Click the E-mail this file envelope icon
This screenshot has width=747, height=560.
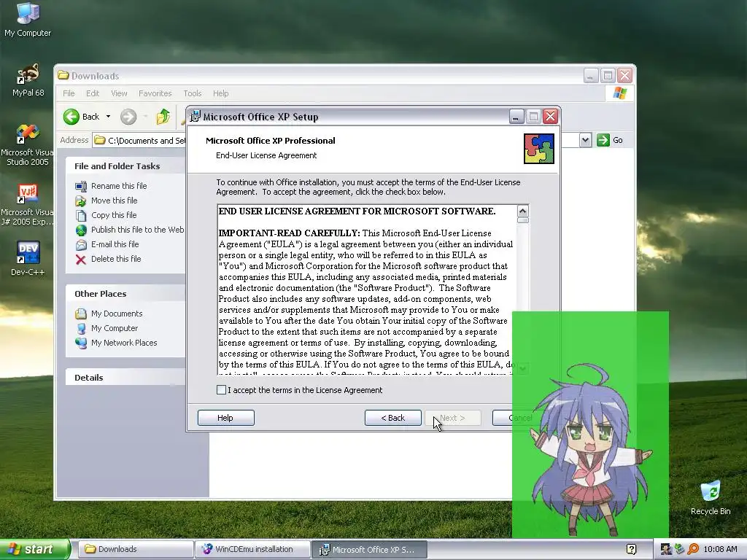pos(81,245)
